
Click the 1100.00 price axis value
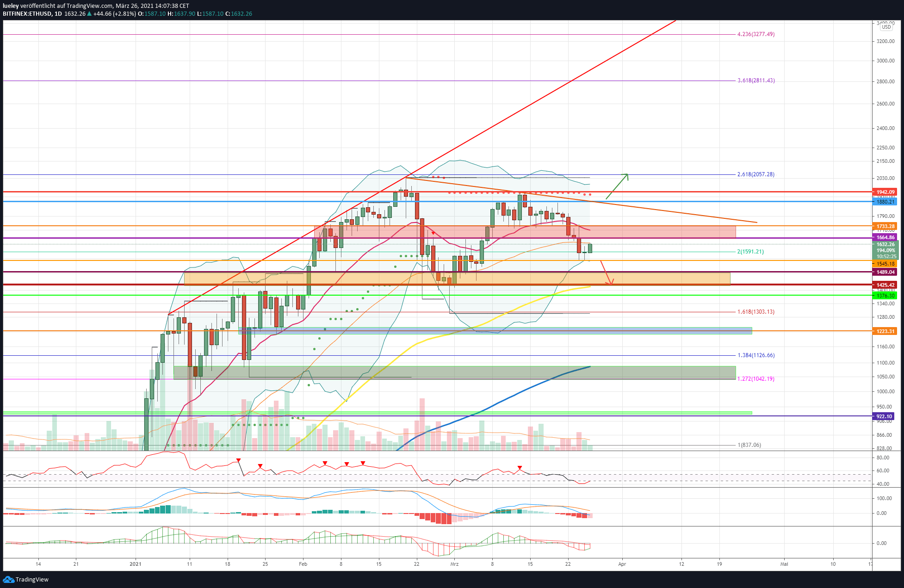click(x=885, y=363)
